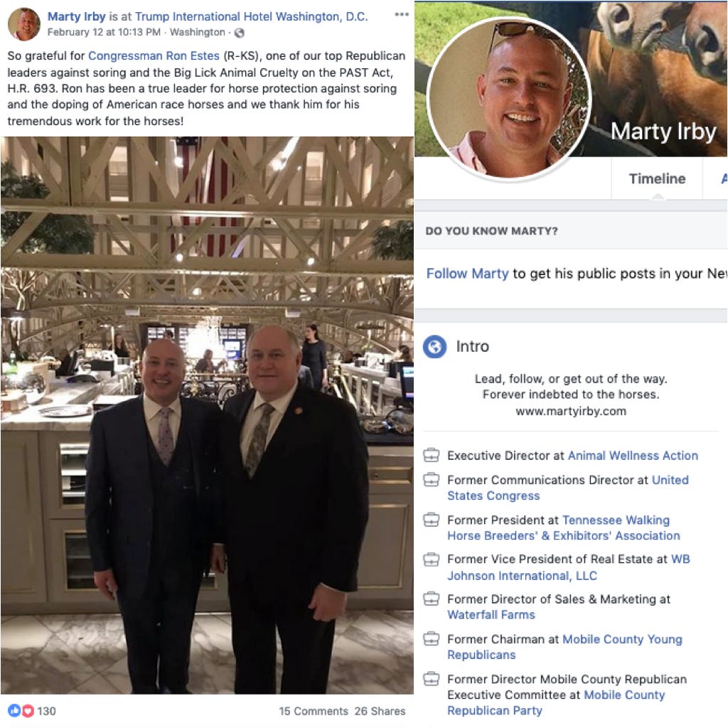Click briefcase icon beside Former Chairman entry
This screenshot has height=728, width=728.
(432, 639)
